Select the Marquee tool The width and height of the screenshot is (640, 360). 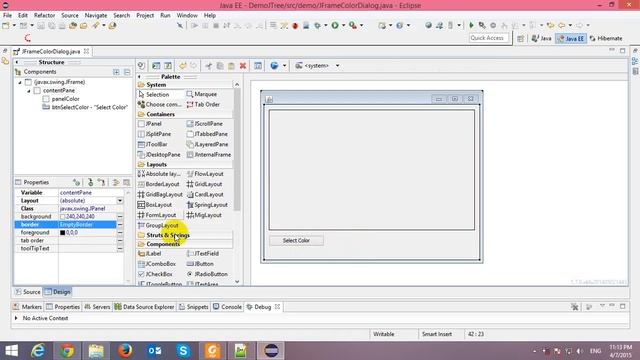tap(202, 94)
